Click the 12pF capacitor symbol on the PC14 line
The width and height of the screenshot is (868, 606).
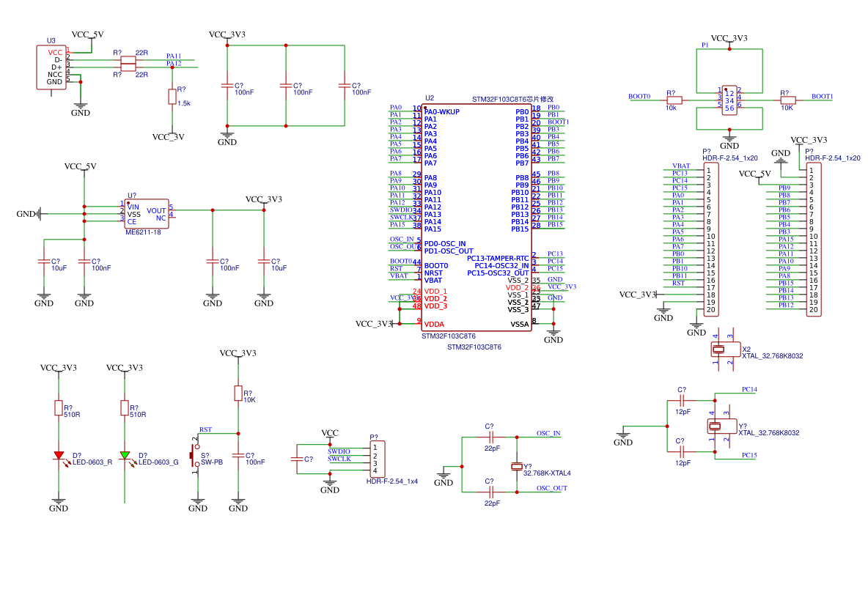tap(682, 401)
